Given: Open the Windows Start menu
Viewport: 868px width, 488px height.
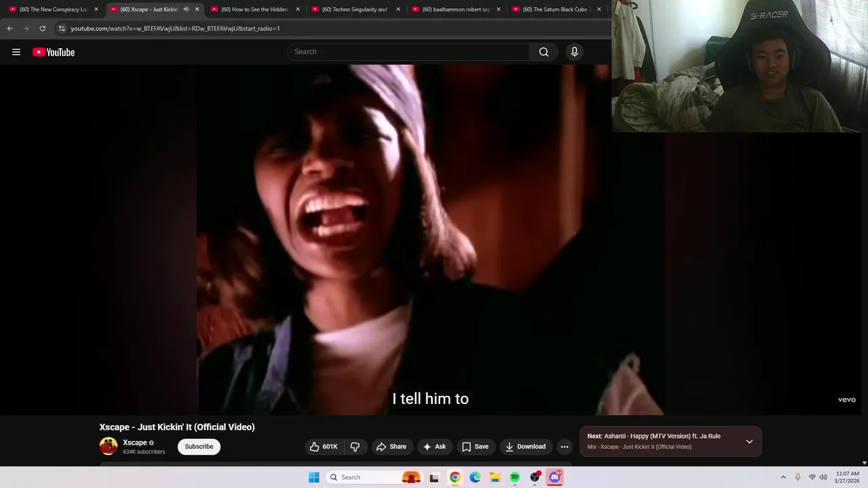Looking at the screenshot, I should (x=314, y=477).
